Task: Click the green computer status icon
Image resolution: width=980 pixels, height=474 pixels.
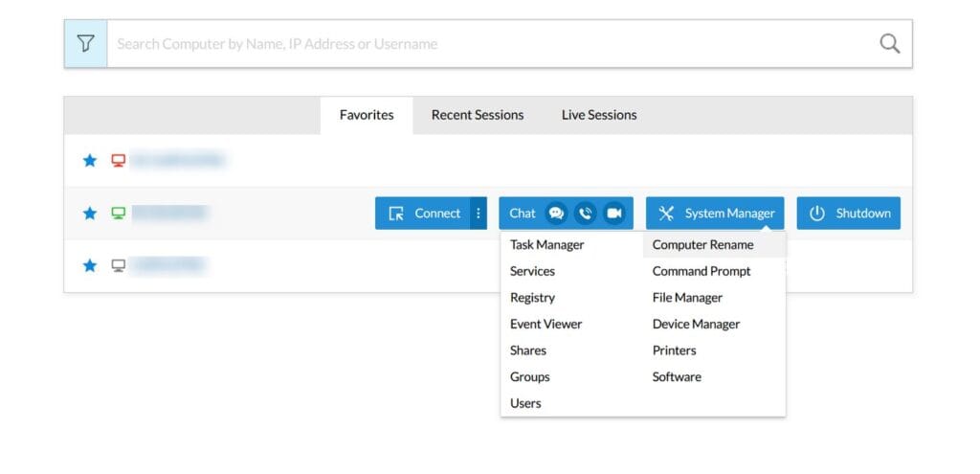Action: click(118, 214)
